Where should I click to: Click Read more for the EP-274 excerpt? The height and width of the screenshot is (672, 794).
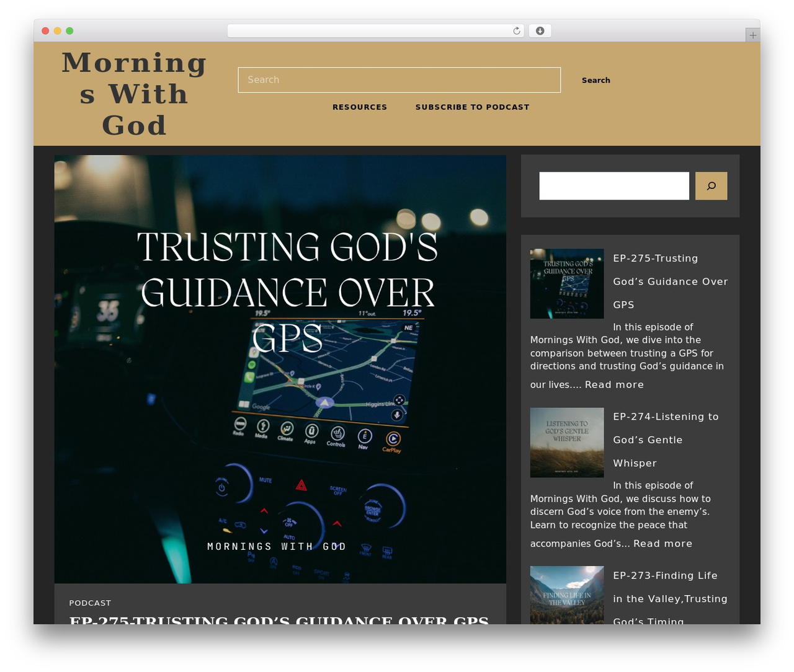point(662,544)
